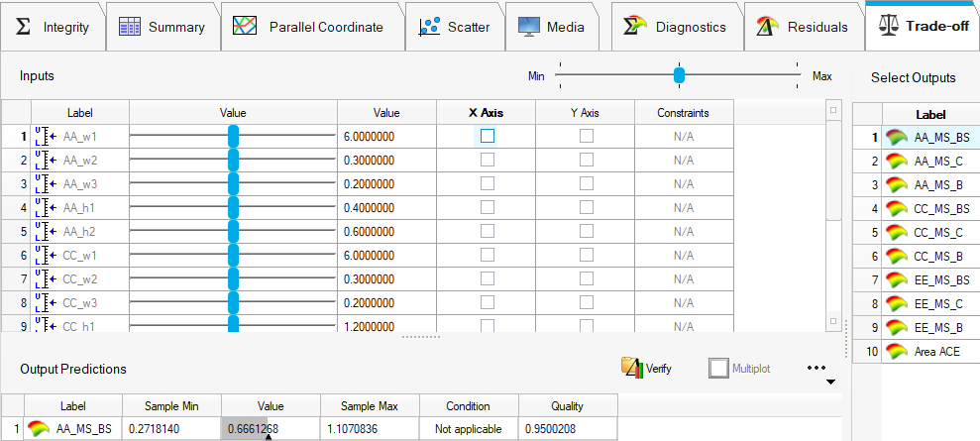
Task: Adjust the Min/Max global slider handle
Action: tap(680, 75)
